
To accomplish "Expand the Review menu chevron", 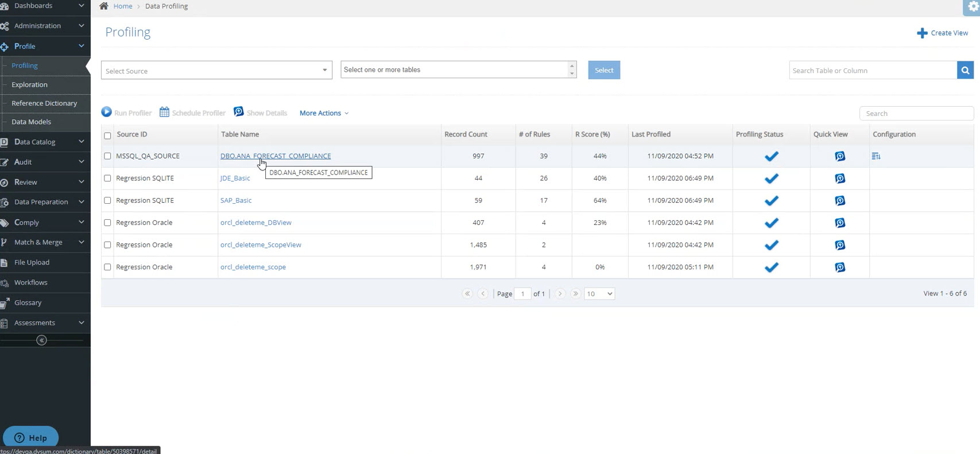I will (x=81, y=182).
